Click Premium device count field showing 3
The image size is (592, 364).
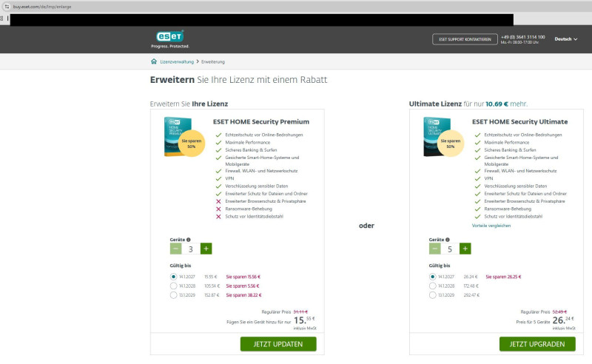(x=191, y=249)
